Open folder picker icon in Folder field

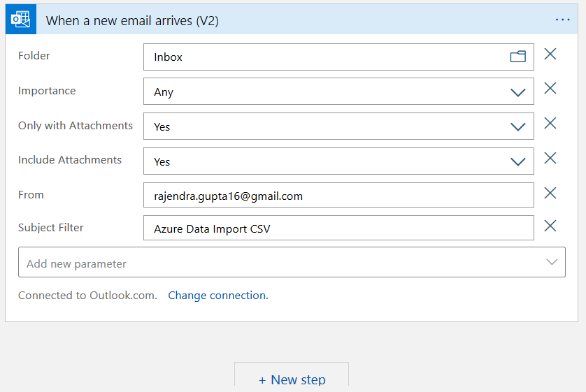(517, 57)
